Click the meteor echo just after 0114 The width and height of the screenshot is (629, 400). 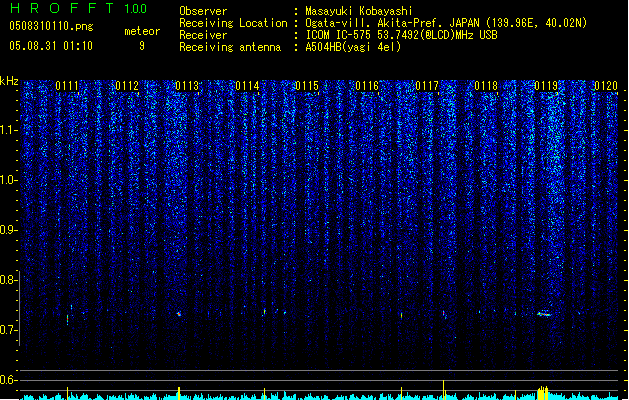point(264,312)
